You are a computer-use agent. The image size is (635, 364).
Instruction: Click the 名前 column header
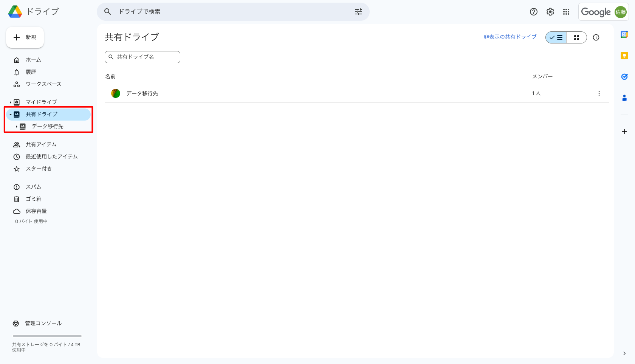(x=110, y=77)
